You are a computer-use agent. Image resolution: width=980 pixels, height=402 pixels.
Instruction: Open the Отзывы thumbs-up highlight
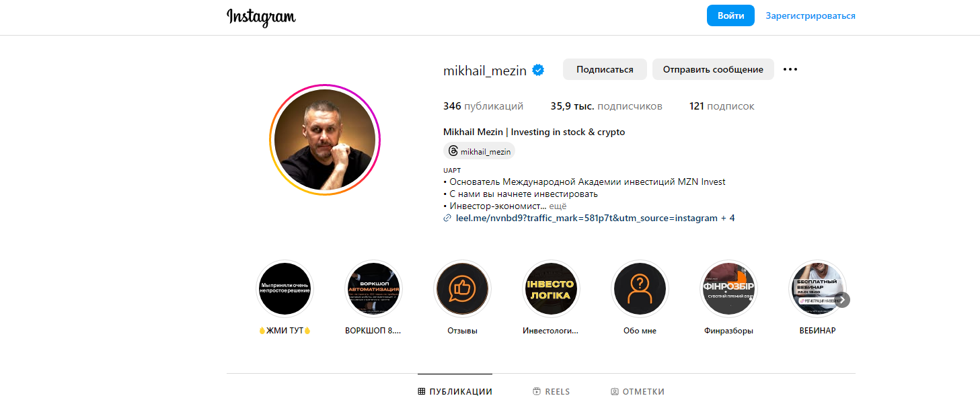click(462, 288)
